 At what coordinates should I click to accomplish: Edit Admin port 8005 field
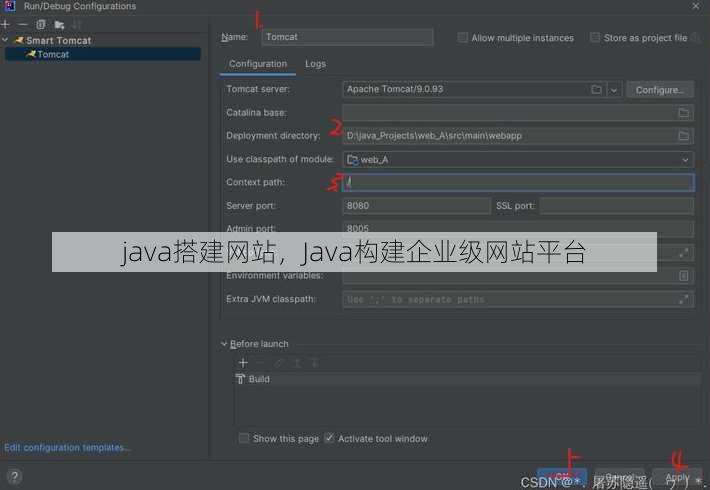518,227
